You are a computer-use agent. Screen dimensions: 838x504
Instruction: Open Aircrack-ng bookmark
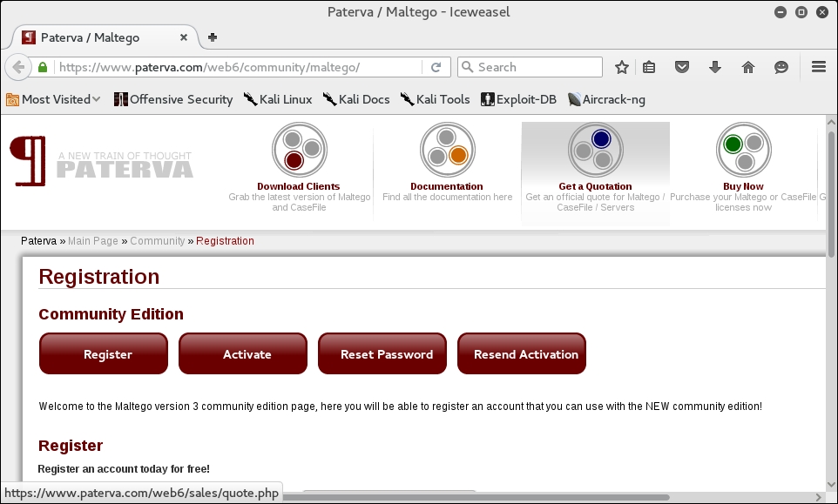click(x=606, y=99)
